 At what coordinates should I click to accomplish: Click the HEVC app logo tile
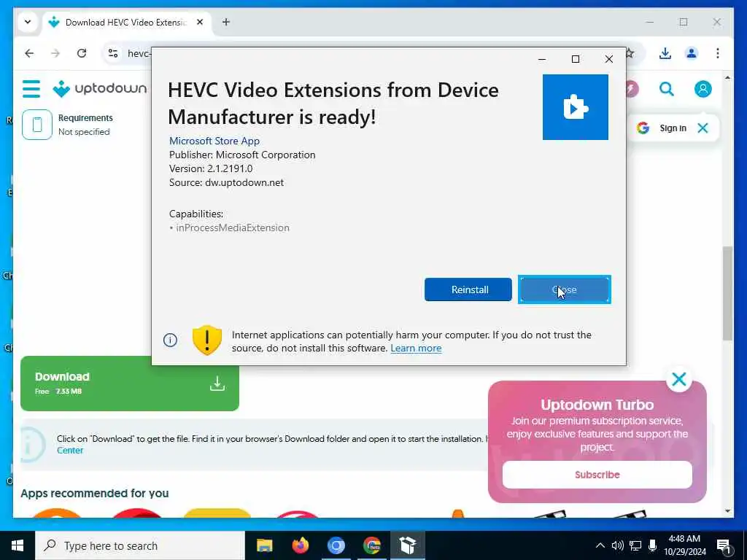(x=575, y=107)
